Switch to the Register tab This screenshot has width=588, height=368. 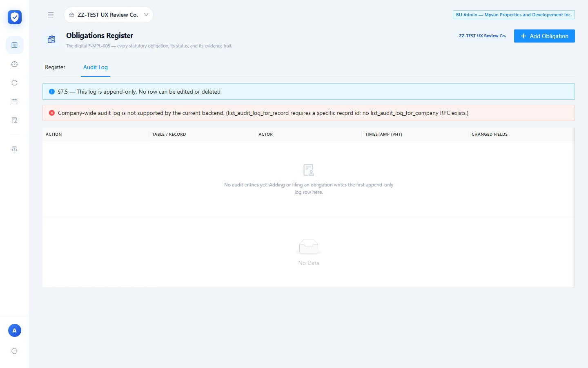point(55,67)
